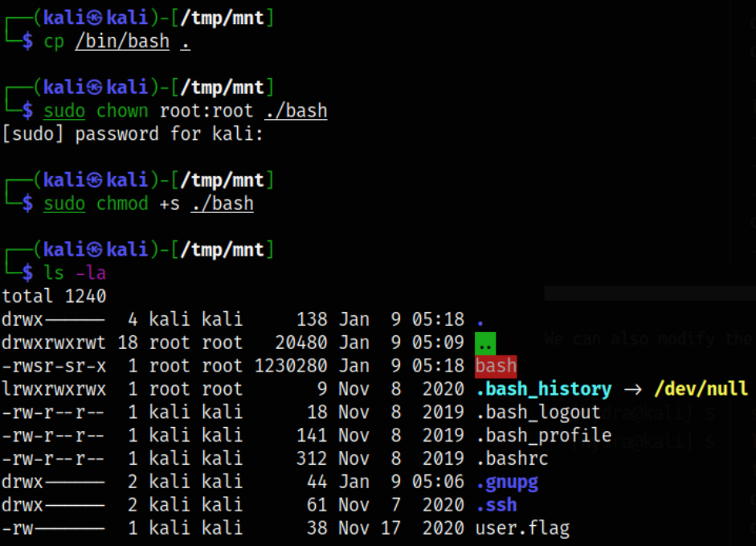756x546 pixels.
Task: Click the '[sudo] password for kali:' prompt
Action: [x=133, y=133]
